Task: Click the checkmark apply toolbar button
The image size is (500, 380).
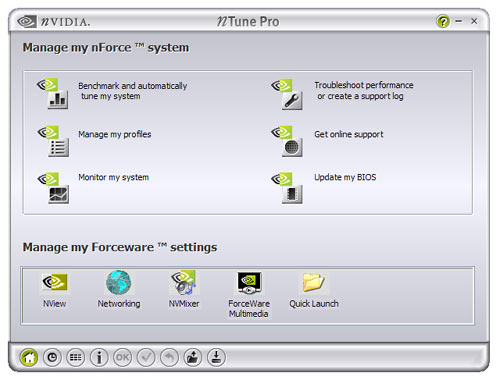Action: coord(146,358)
